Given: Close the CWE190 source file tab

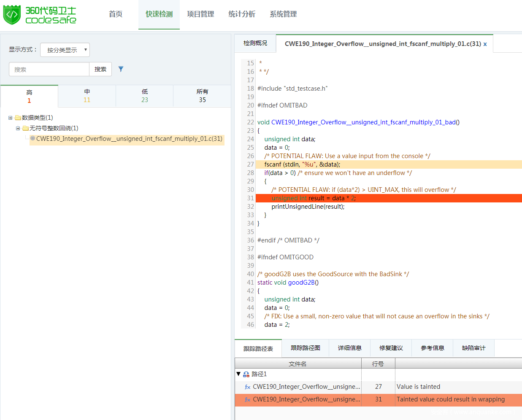Looking at the screenshot, I should coord(485,44).
